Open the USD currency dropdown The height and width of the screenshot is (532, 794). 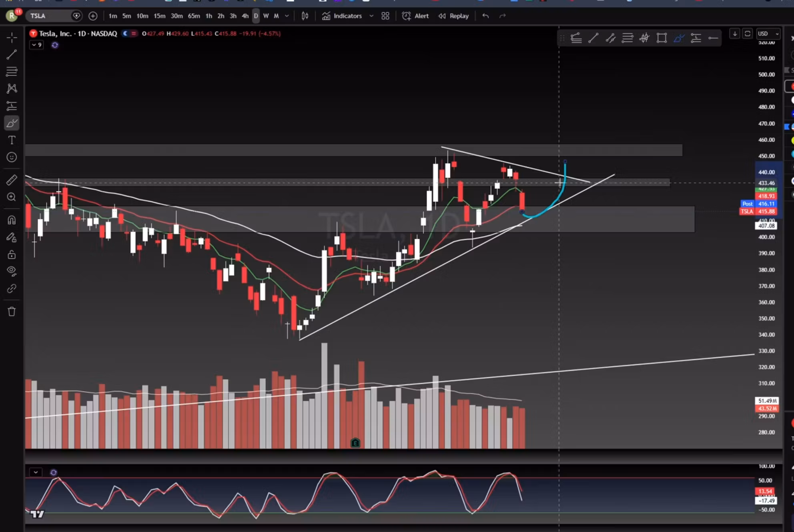768,34
